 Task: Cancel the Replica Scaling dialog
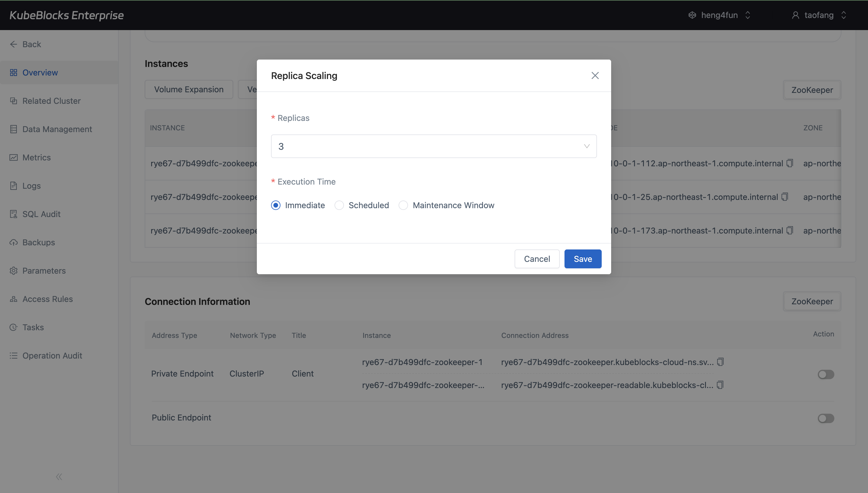point(537,259)
